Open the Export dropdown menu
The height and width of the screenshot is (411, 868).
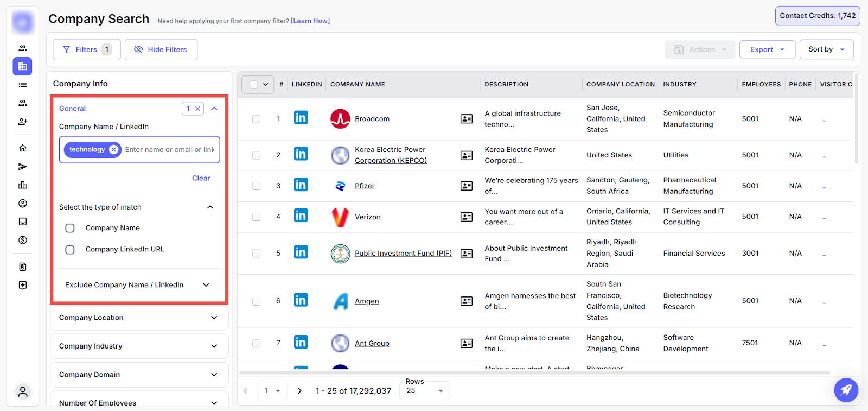click(x=767, y=49)
